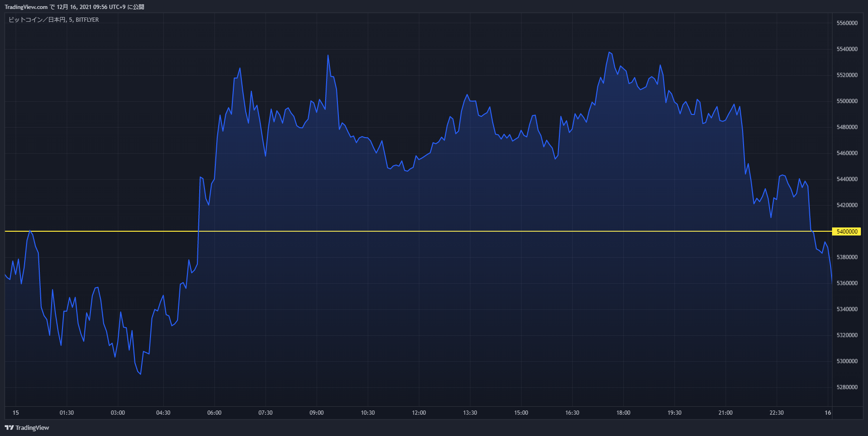Click time axis label 04:30
Screen dimensions: 868x436
[163, 413]
